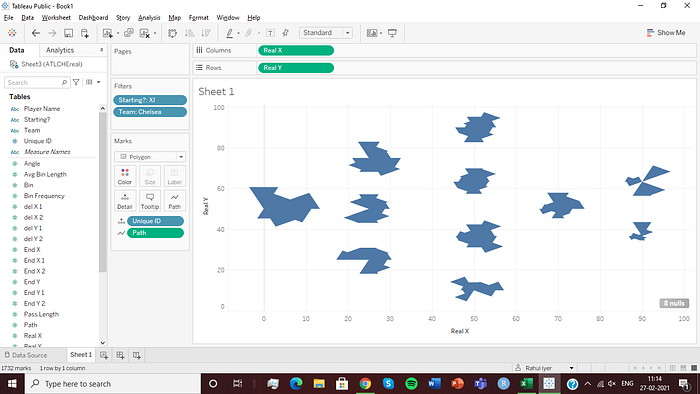Select the Player Name field

coord(42,108)
